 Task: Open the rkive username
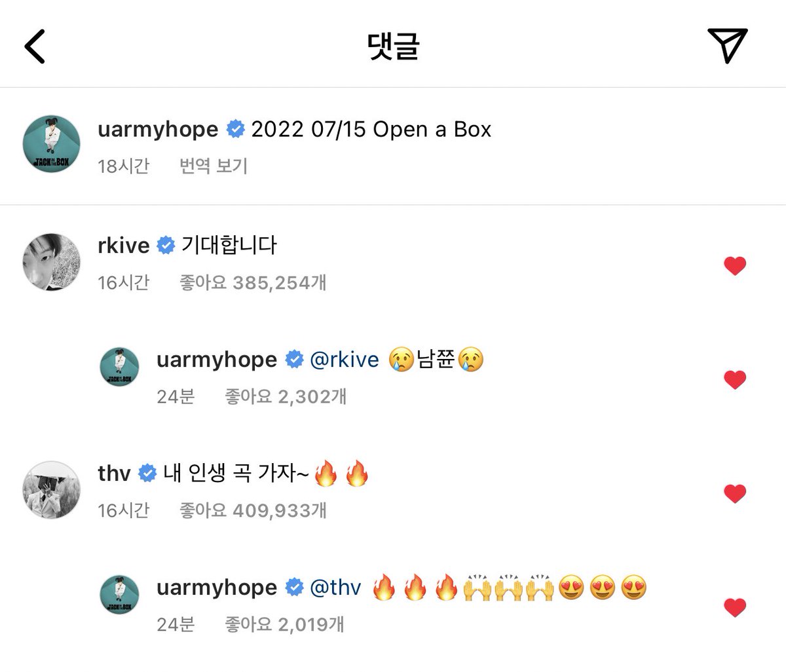point(124,246)
